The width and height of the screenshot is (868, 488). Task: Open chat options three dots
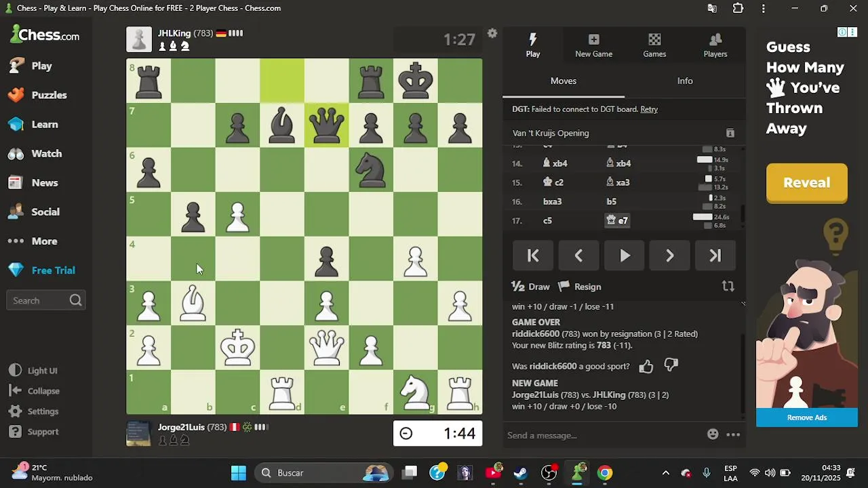point(733,434)
